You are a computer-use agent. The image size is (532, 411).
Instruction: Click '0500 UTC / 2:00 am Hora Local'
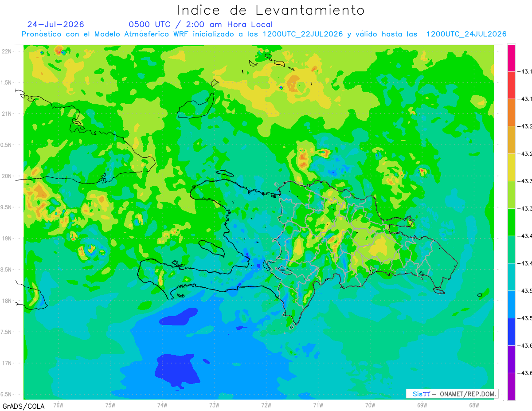point(200,25)
